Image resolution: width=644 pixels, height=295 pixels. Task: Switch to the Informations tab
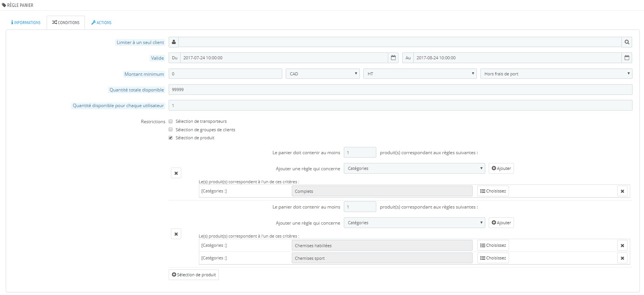[26, 23]
